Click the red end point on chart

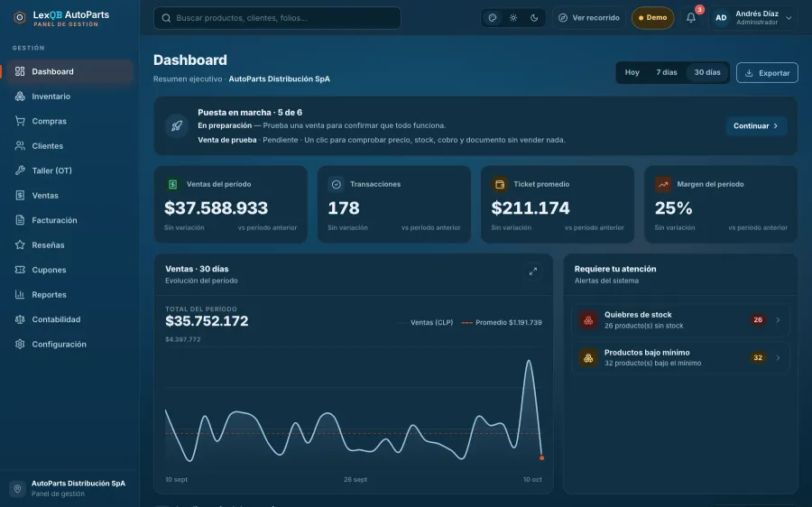pyautogui.click(x=541, y=457)
